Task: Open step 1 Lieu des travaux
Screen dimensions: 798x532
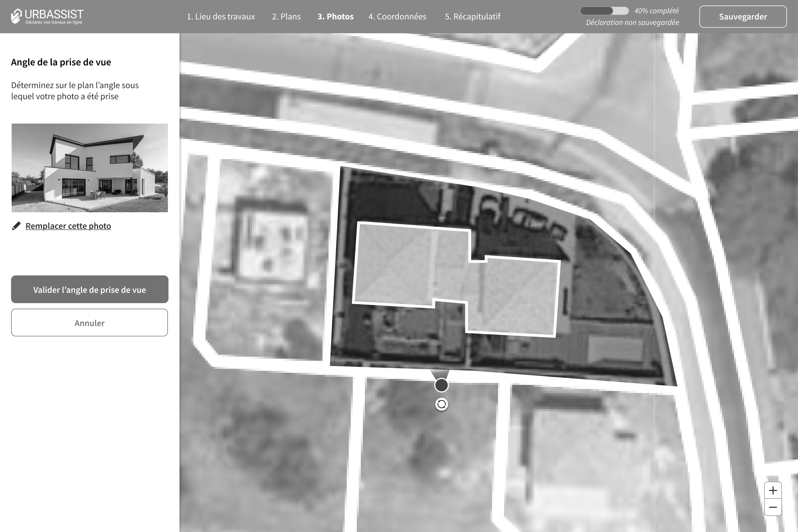Action: point(221,17)
